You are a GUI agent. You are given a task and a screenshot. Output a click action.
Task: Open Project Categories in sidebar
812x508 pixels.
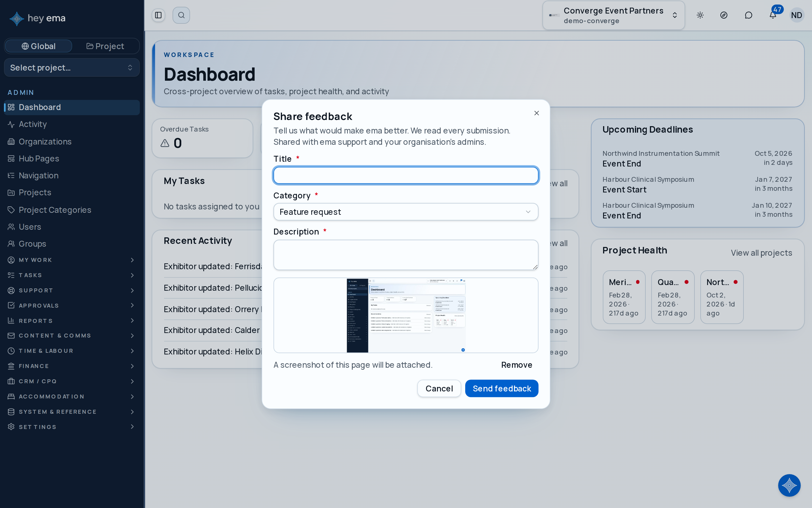[71, 210]
